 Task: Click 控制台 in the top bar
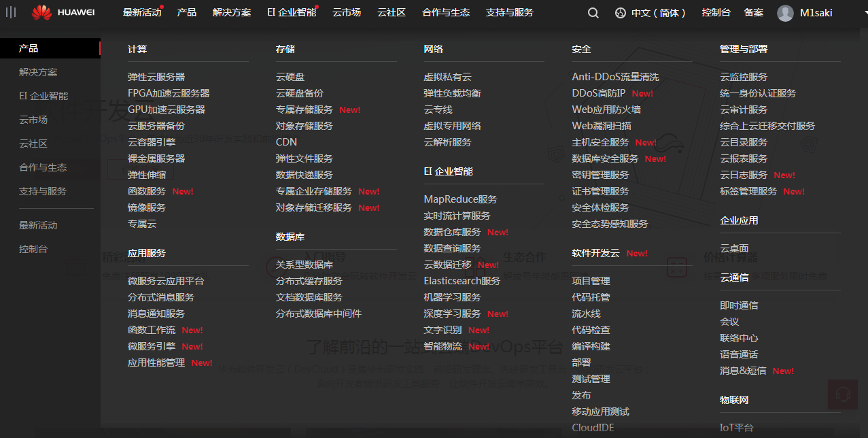(716, 13)
